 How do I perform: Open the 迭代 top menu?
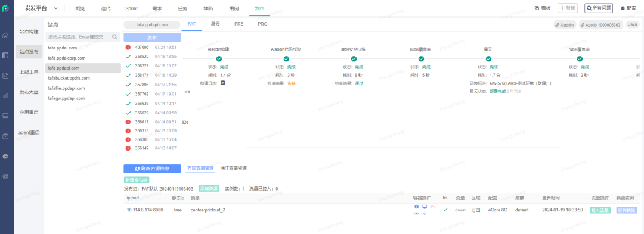105,8
